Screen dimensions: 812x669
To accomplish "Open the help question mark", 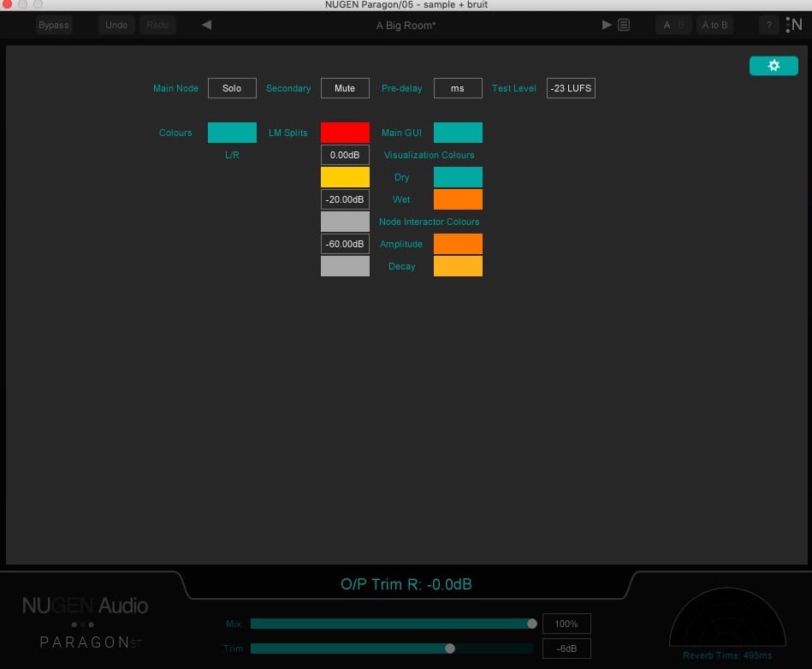I will 768,25.
